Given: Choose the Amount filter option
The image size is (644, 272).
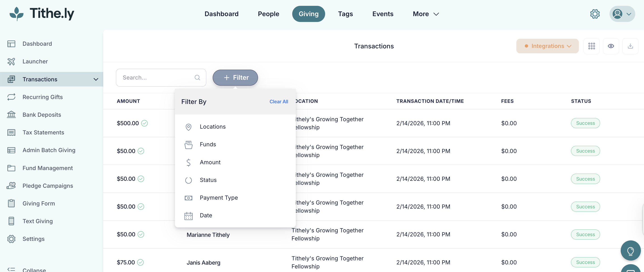Looking at the screenshot, I should pos(235,162).
